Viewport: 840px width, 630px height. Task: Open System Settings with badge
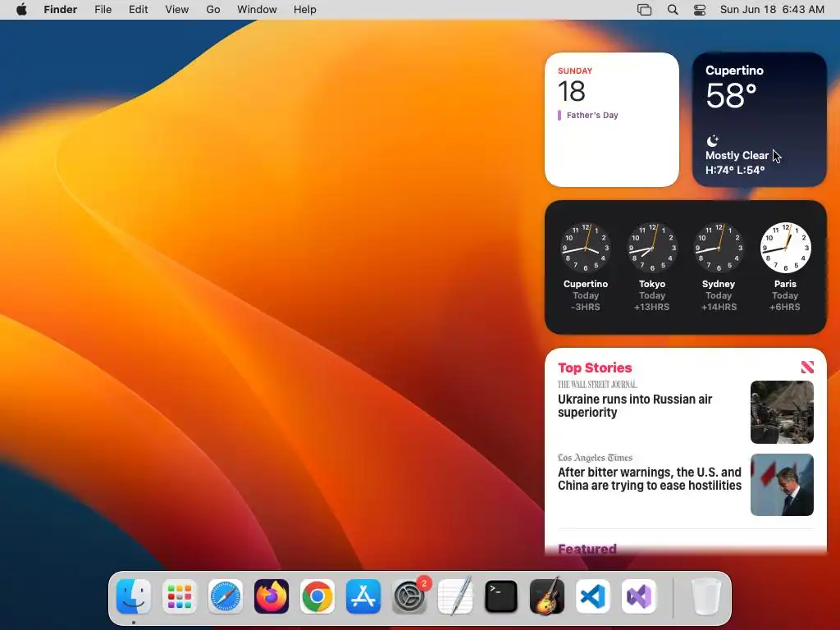410,596
